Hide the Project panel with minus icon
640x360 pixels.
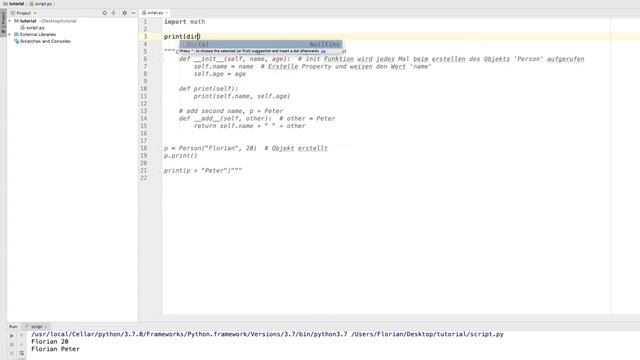[x=133, y=13]
